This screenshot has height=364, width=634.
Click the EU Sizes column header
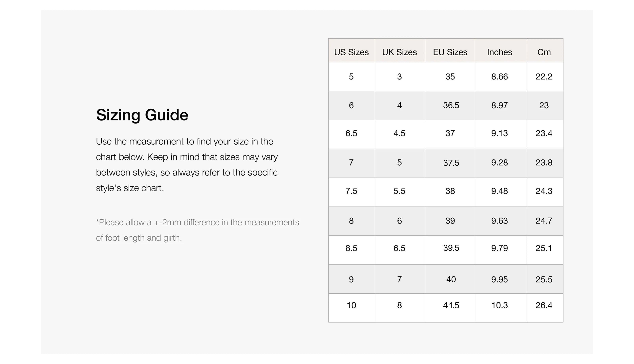click(x=450, y=52)
